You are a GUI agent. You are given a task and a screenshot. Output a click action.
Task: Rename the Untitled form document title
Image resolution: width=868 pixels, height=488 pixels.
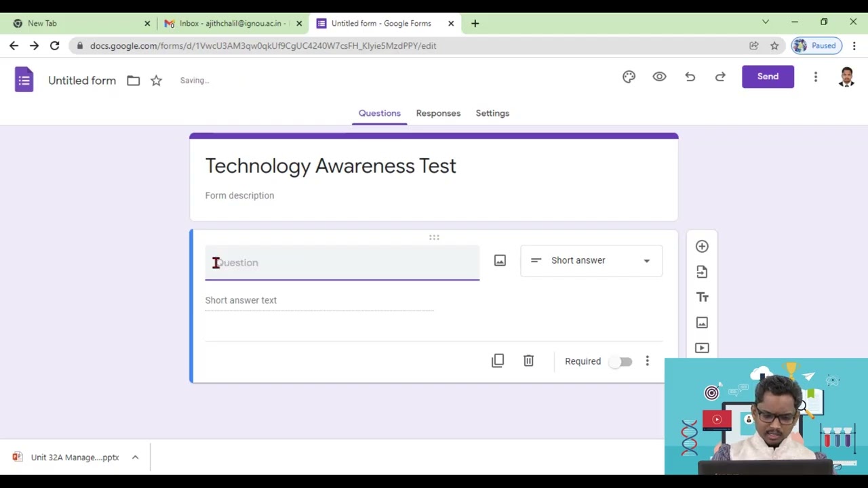[82, 81]
